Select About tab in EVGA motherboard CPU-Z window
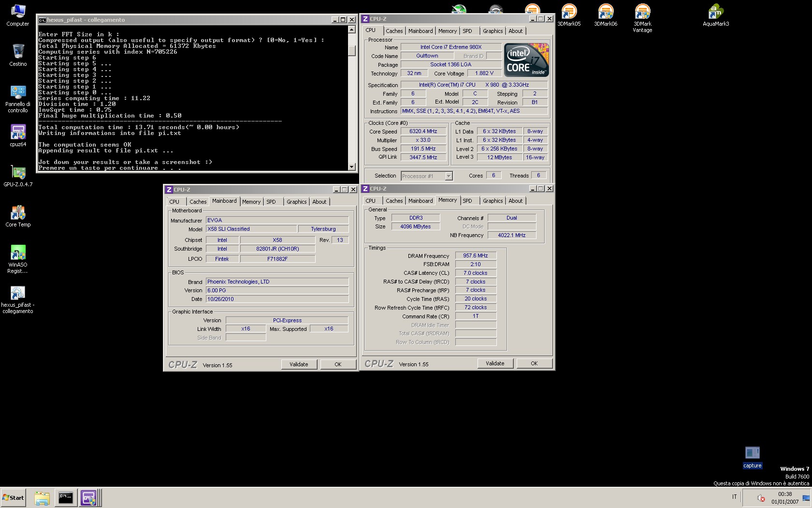The width and height of the screenshot is (812, 508). pyautogui.click(x=319, y=202)
